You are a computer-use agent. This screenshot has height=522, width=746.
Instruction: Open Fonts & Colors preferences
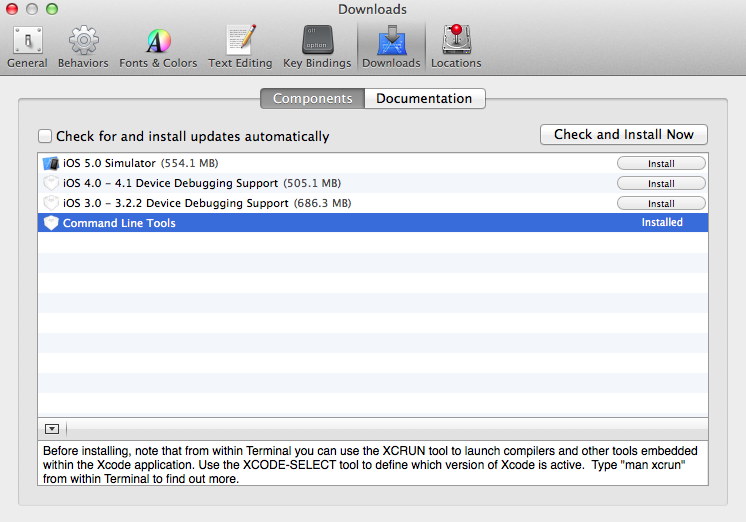pos(158,48)
